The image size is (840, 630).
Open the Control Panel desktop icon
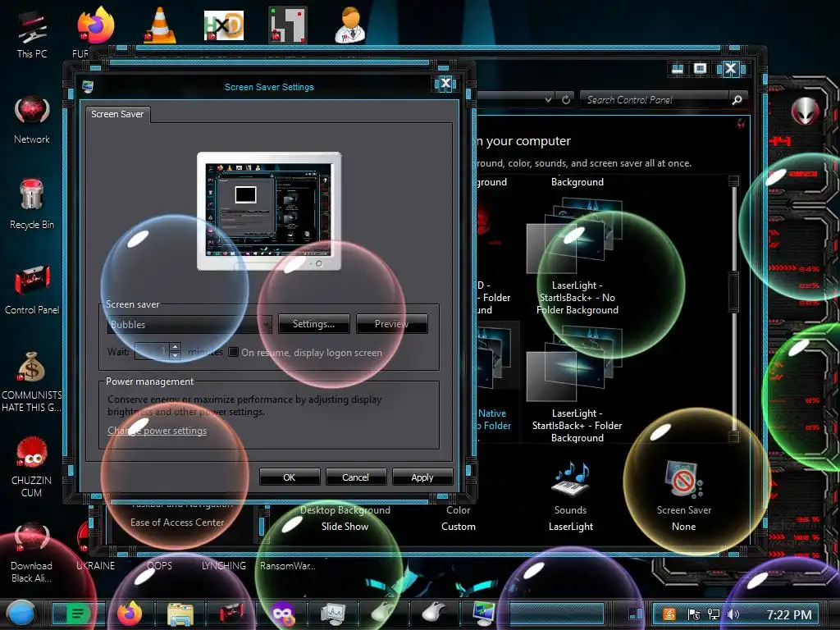[x=32, y=290]
